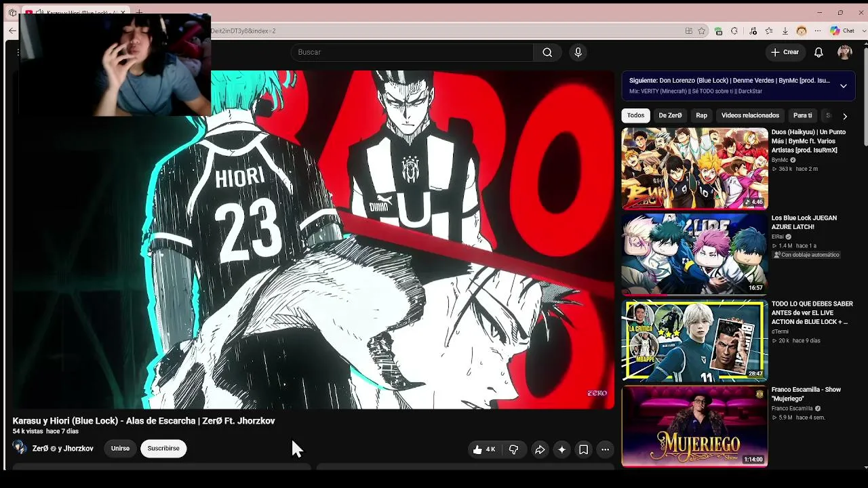
Task: Open the Mujeriego show thumbnail
Action: (694, 426)
